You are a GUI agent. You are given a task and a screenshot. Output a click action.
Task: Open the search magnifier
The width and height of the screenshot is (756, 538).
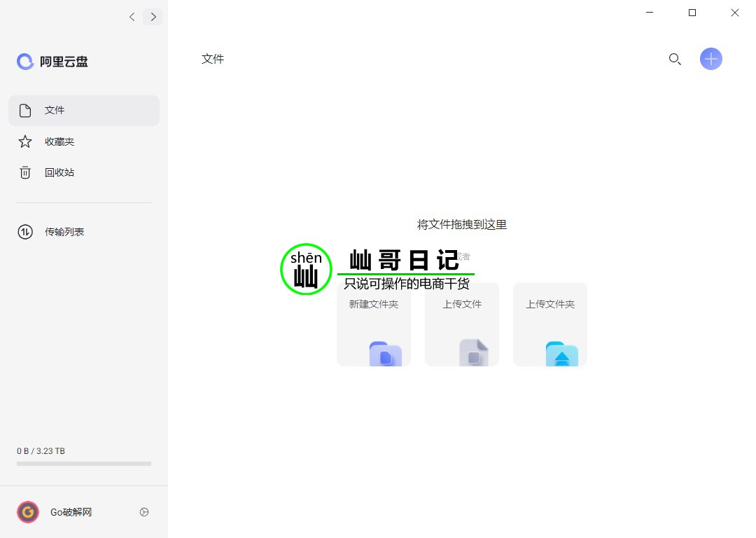coord(675,59)
